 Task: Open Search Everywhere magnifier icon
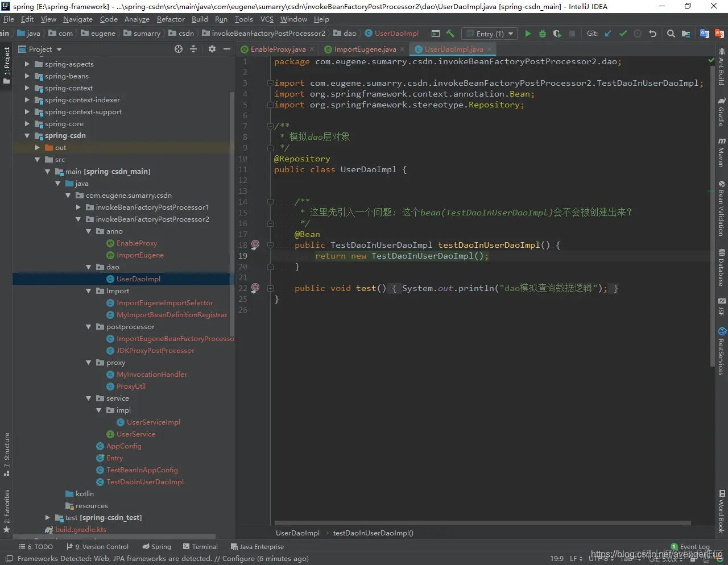671,34
